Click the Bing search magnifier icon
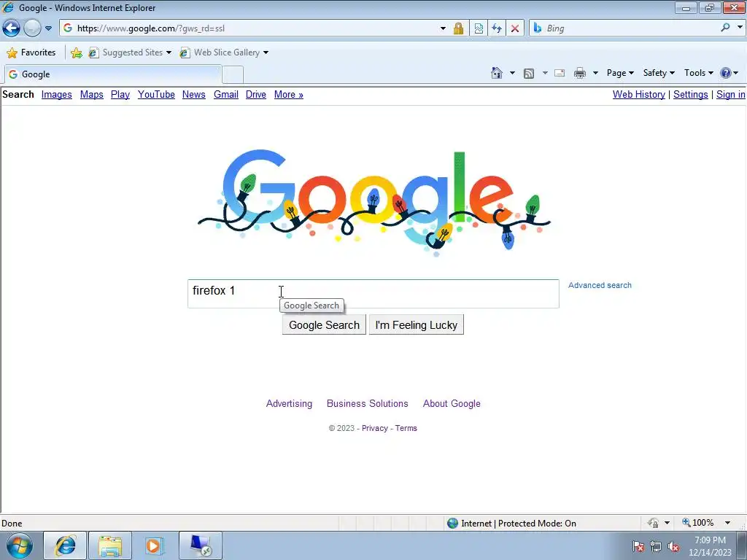 tap(725, 28)
